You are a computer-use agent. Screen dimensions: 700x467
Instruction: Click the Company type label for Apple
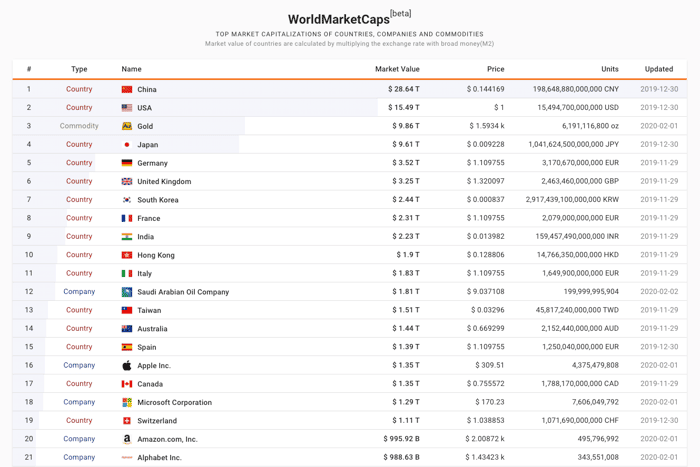point(79,365)
